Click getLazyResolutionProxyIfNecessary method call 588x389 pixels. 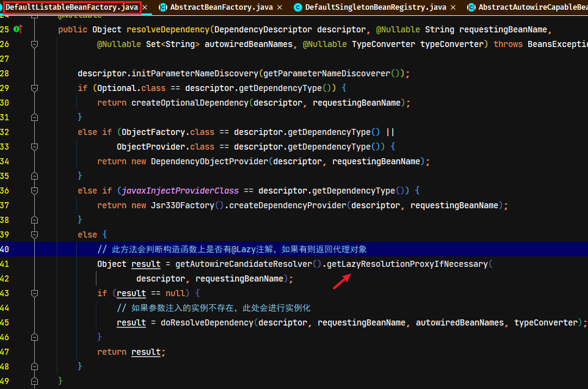click(x=407, y=264)
